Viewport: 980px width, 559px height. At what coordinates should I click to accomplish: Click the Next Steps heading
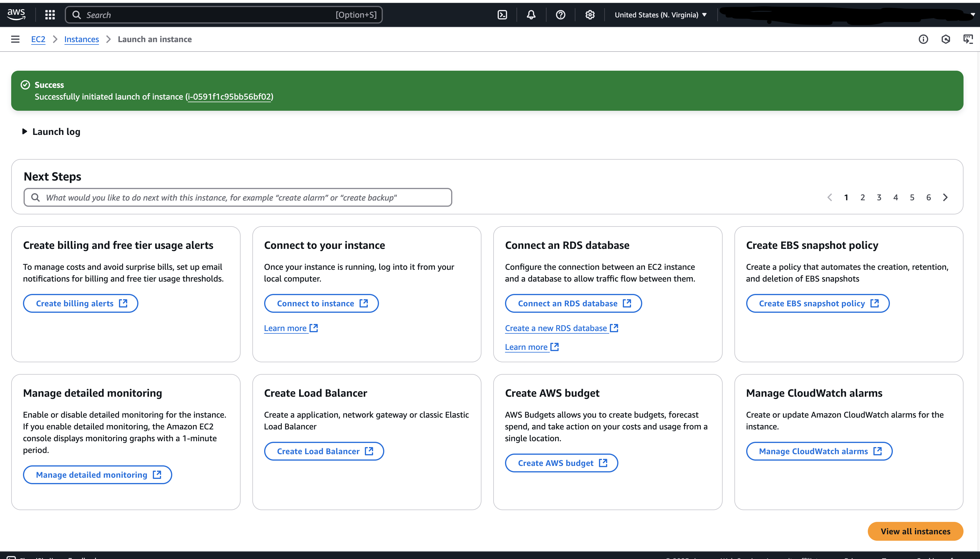pyautogui.click(x=53, y=176)
